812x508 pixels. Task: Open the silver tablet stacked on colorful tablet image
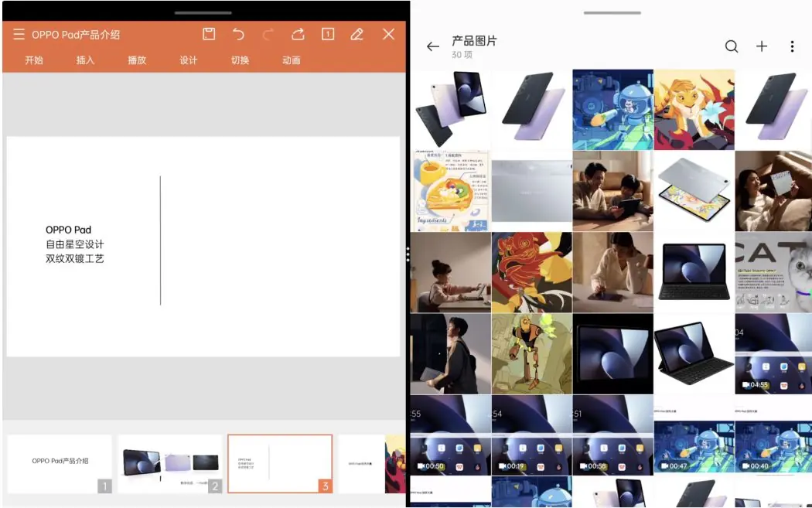[x=694, y=191]
